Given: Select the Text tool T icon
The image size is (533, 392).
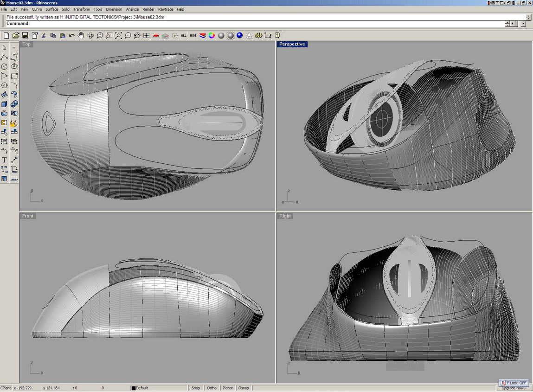Looking at the screenshot, I should click(5, 160).
